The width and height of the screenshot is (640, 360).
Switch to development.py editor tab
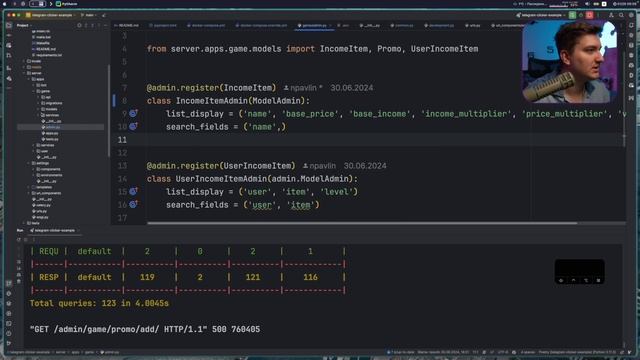coord(439,25)
